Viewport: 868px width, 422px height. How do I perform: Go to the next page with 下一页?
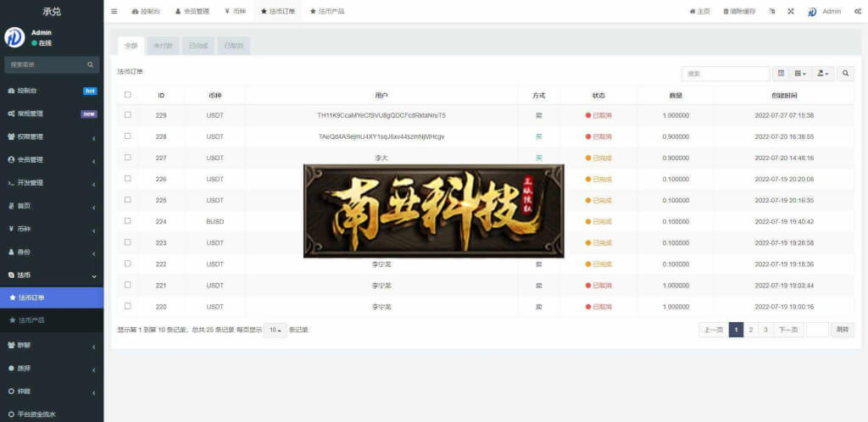[788, 330]
